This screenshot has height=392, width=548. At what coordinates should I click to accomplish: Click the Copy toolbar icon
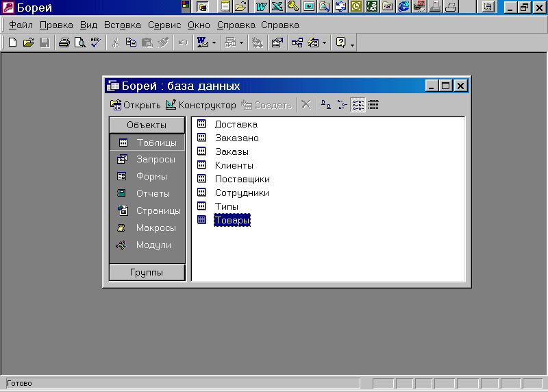click(x=131, y=42)
